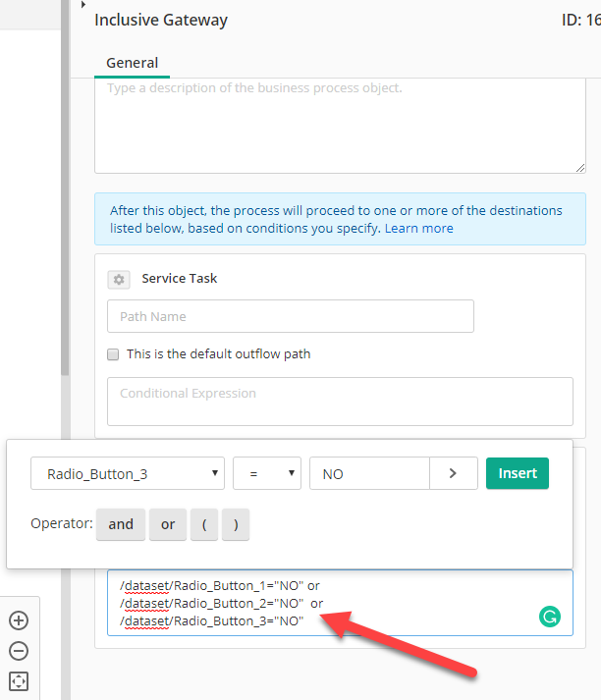The image size is (601, 700).
Task: Insert an opening parenthesis
Action: pyautogui.click(x=204, y=524)
